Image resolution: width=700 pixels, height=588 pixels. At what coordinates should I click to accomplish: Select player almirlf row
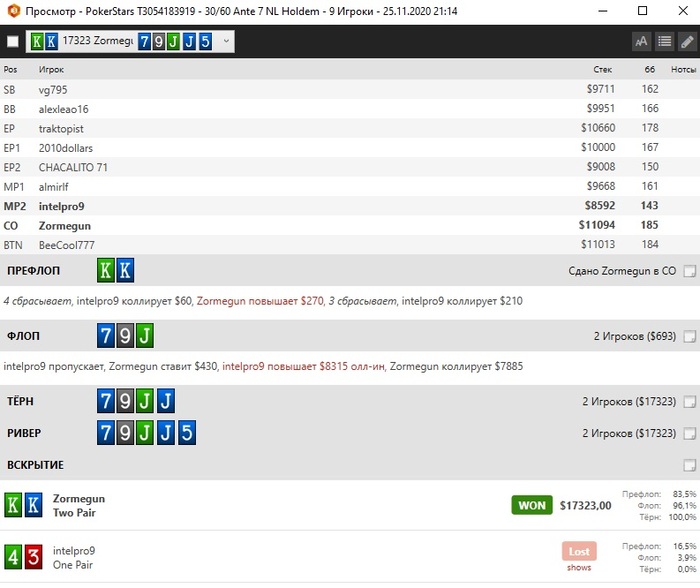point(350,187)
